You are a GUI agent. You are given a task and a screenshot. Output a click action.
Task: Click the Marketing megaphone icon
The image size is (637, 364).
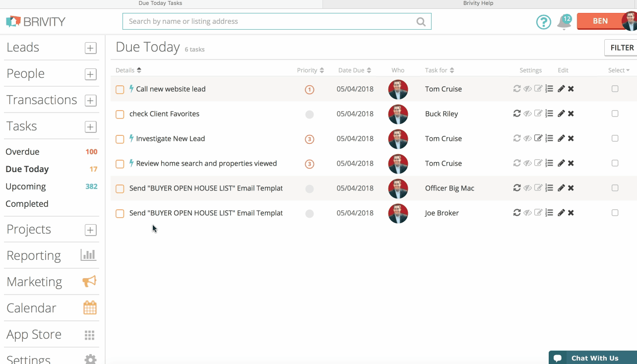pos(89,281)
